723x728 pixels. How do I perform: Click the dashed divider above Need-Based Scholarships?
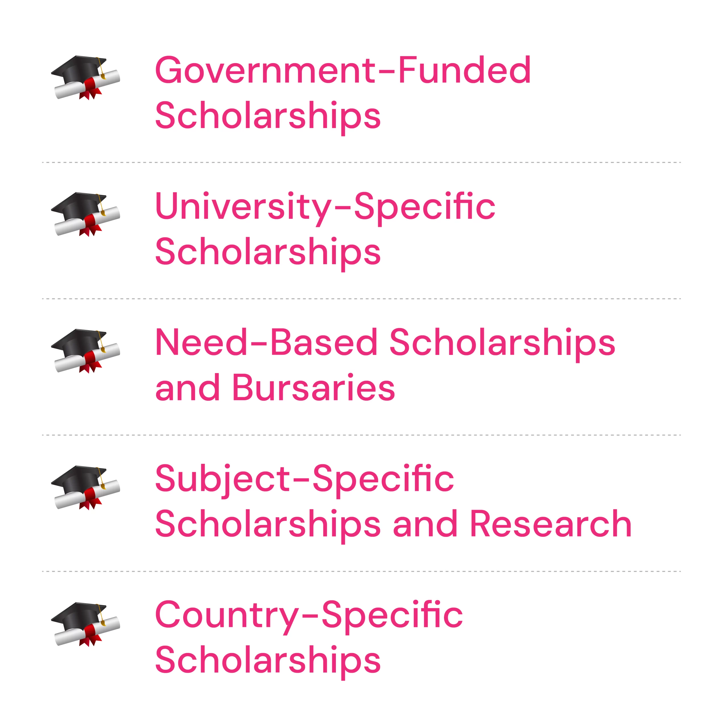[361, 299]
